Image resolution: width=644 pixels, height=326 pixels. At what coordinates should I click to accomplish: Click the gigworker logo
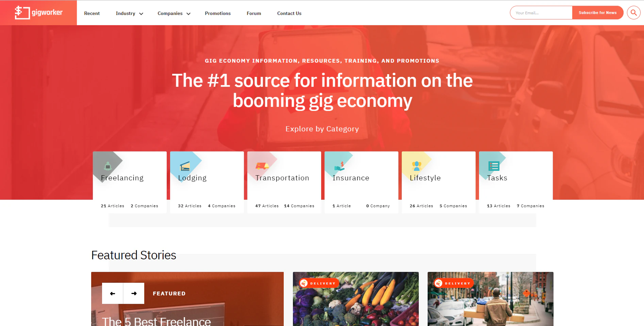[x=38, y=13]
